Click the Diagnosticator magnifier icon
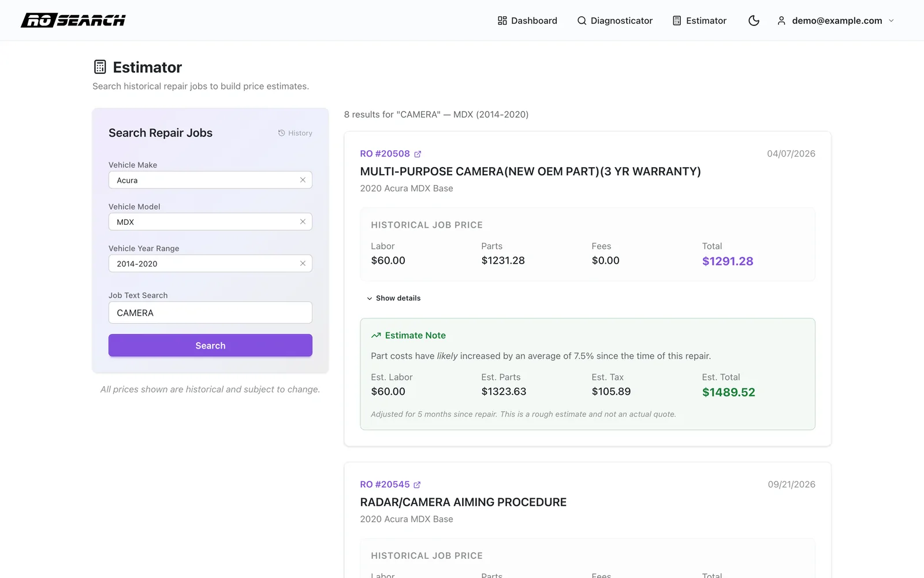924x578 pixels. (x=582, y=21)
